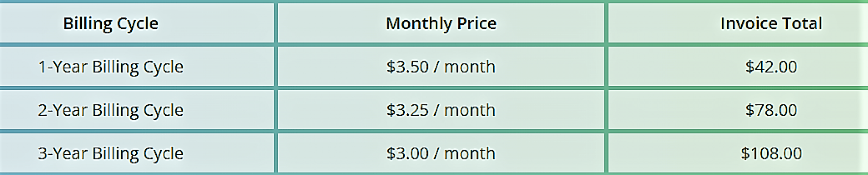Select the $108.00 invoice total
Viewport: 868px width, 175px height.
point(771,153)
